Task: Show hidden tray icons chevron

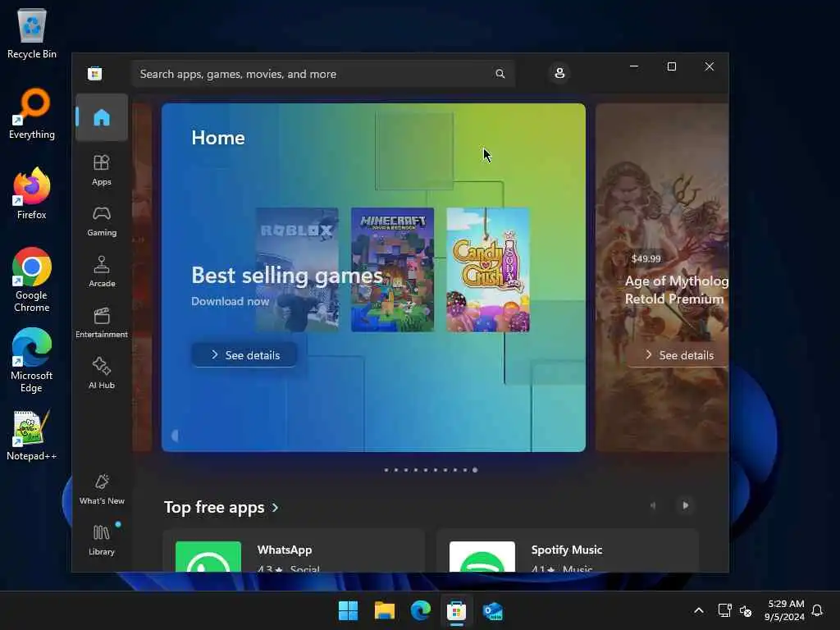Action: click(x=699, y=610)
